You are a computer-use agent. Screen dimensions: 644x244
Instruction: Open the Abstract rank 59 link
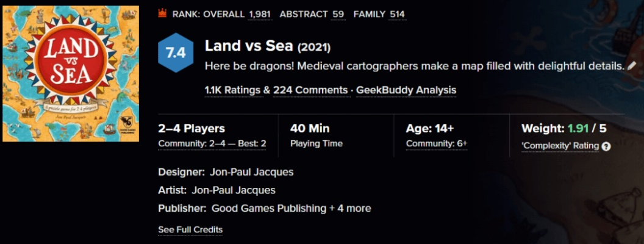(338, 14)
